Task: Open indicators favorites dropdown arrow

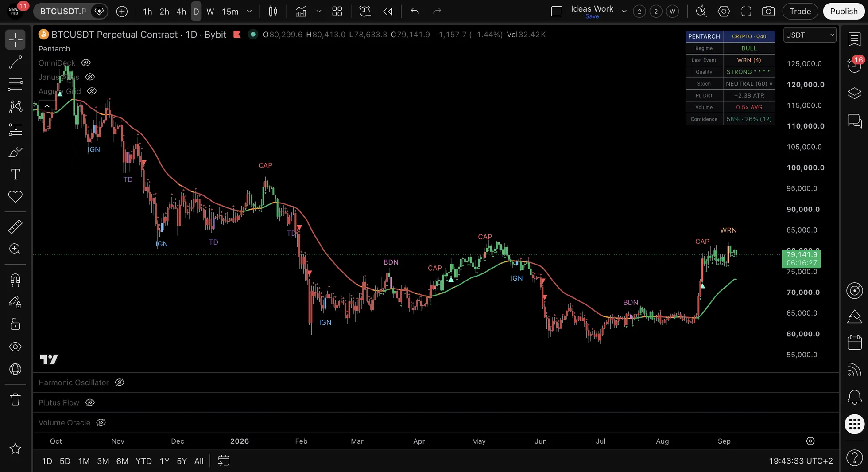Action: pyautogui.click(x=318, y=11)
